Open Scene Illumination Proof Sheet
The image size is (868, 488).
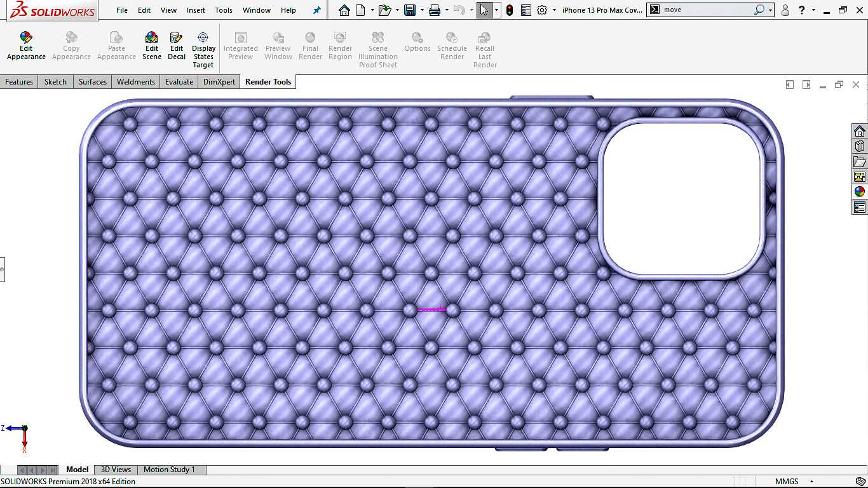[x=378, y=50]
